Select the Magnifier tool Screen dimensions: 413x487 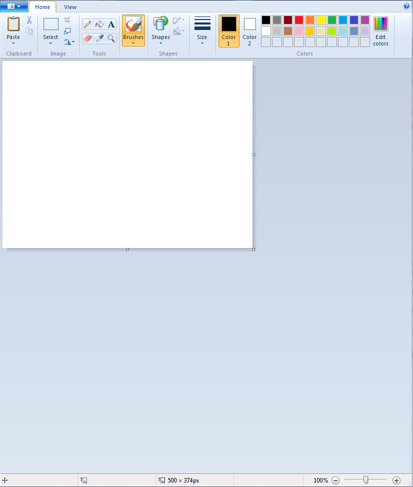111,38
